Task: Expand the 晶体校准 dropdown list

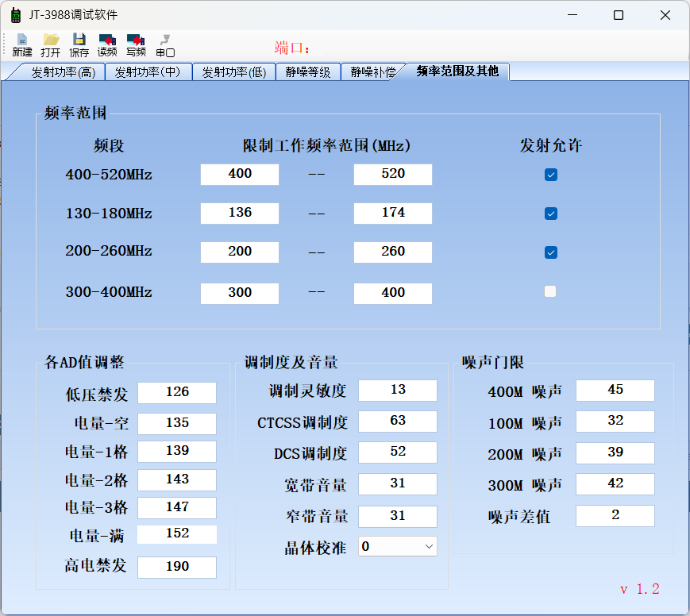Action: [x=429, y=546]
